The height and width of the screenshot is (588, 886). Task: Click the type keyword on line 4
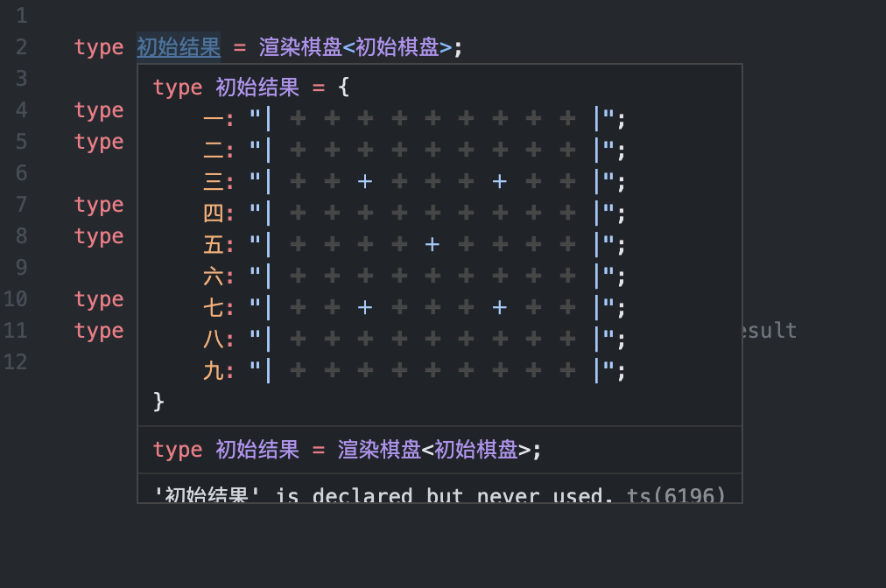99,111
